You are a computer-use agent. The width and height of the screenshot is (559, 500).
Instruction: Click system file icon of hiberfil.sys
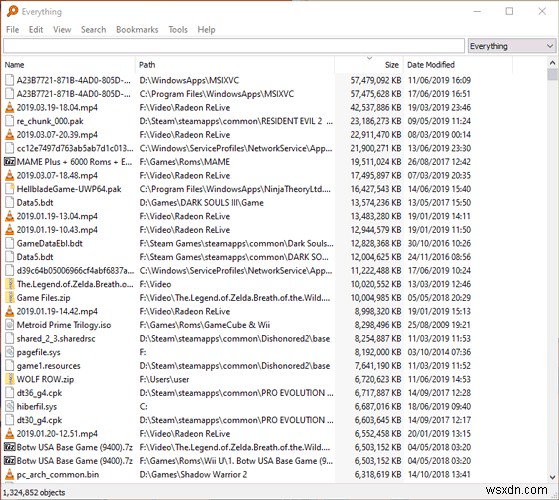10,406
